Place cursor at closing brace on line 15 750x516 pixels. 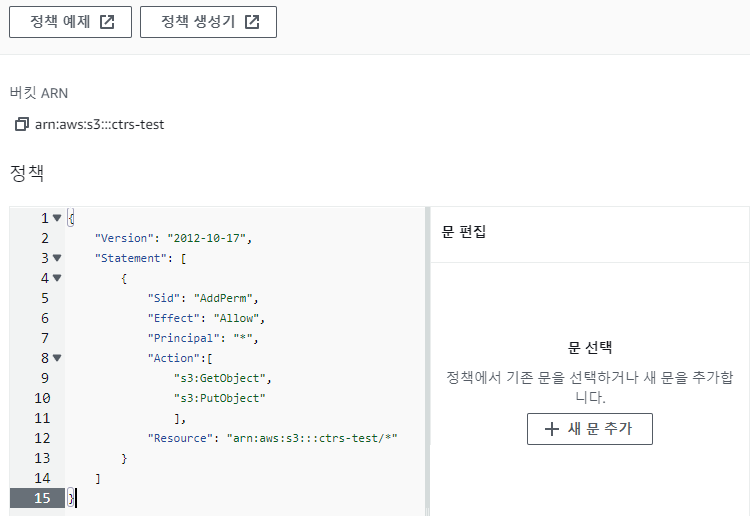tap(71, 498)
